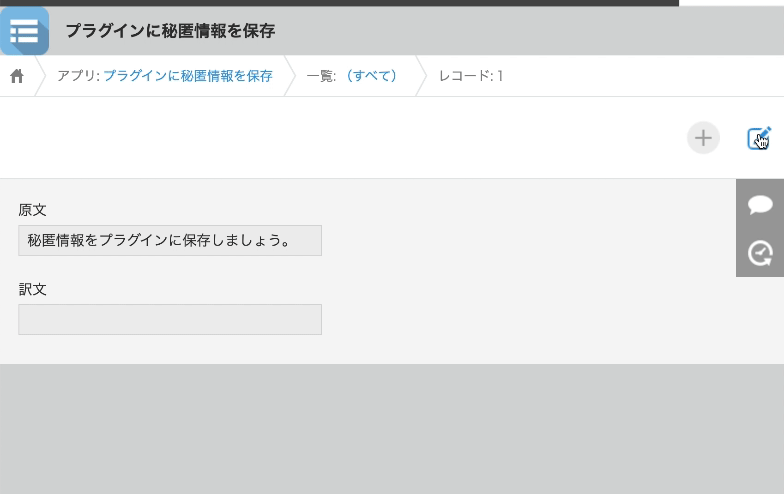Click the app list icon beside title

pos(24,30)
